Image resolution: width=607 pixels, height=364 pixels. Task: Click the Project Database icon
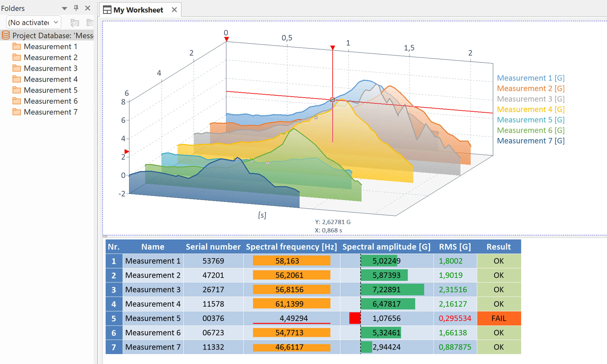tap(6, 35)
